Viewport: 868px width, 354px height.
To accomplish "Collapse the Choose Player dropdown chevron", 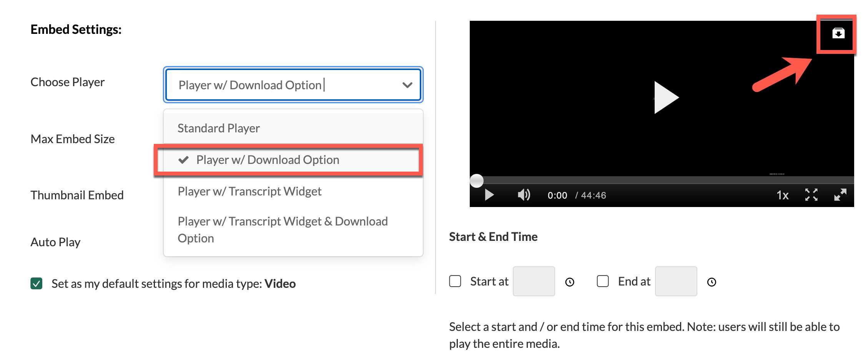I will pos(407,85).
